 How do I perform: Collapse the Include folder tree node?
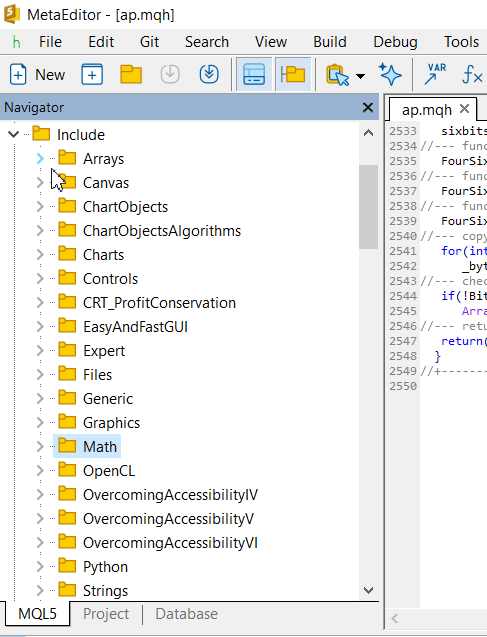point(13,134)
